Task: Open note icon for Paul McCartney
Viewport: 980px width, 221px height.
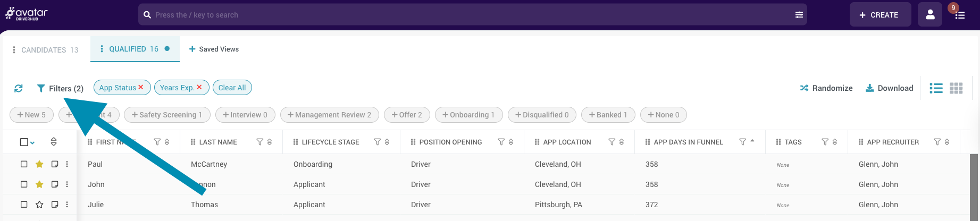Action: (x=55, y=164)
